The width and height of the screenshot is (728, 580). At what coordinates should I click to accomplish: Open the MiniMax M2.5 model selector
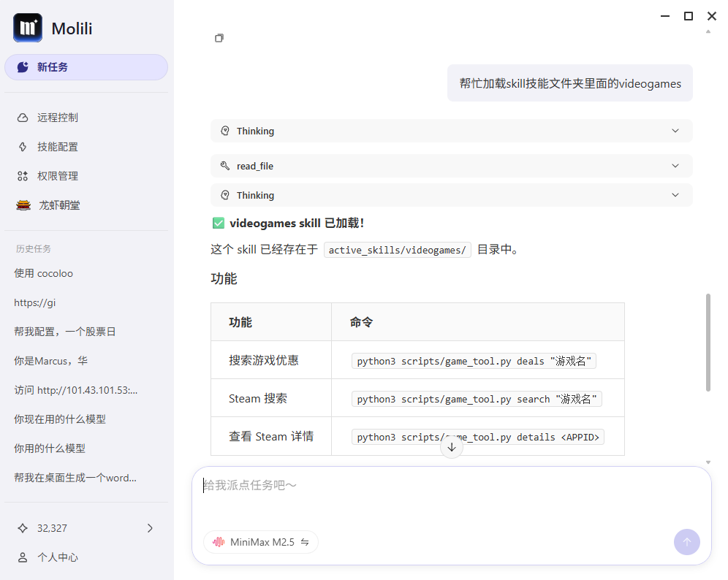(x=261, y=542)
